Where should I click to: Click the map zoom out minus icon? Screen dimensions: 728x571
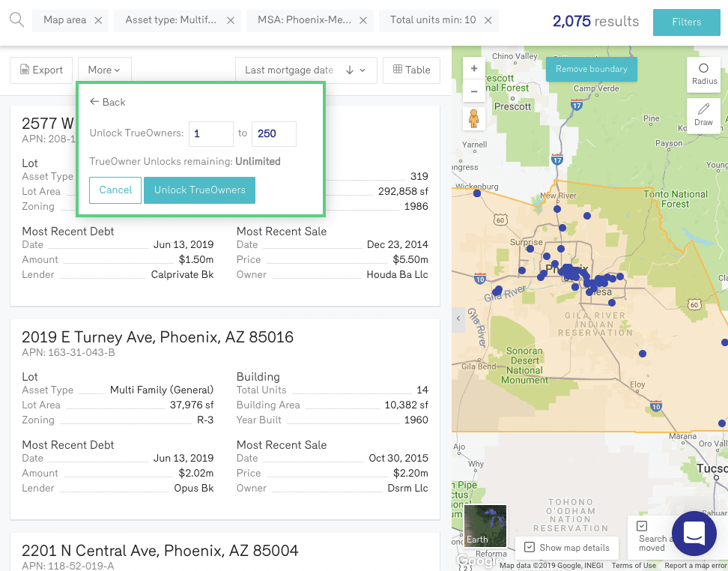474,92
